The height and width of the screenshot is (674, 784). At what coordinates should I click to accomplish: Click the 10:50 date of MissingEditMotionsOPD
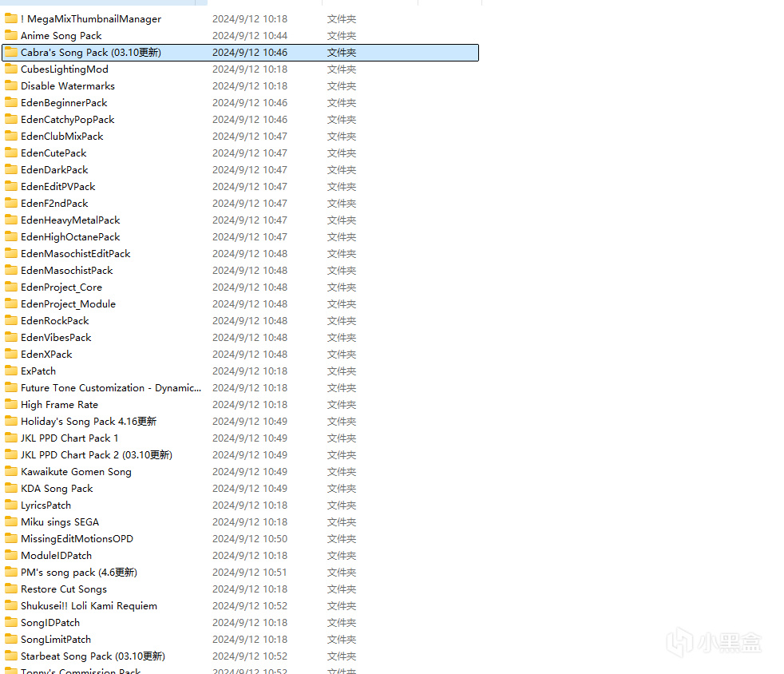tap(250, 538)
